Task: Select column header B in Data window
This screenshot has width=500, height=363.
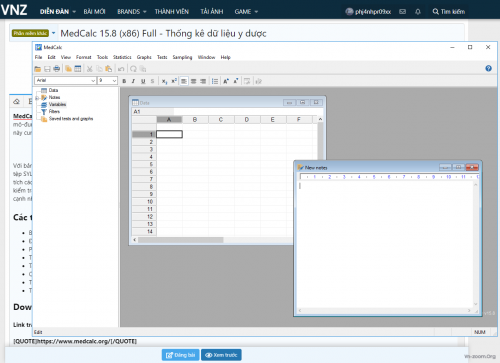Action: [195, 119]
